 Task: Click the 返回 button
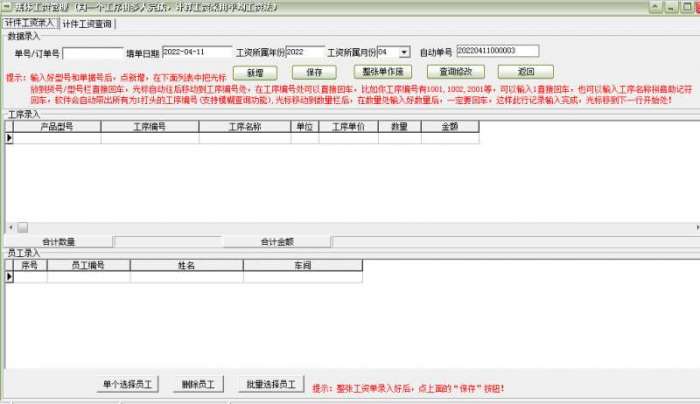point(525,71)
